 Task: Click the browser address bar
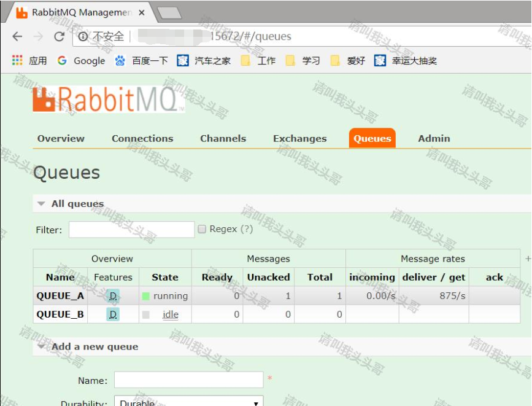(x=302, y=36)
